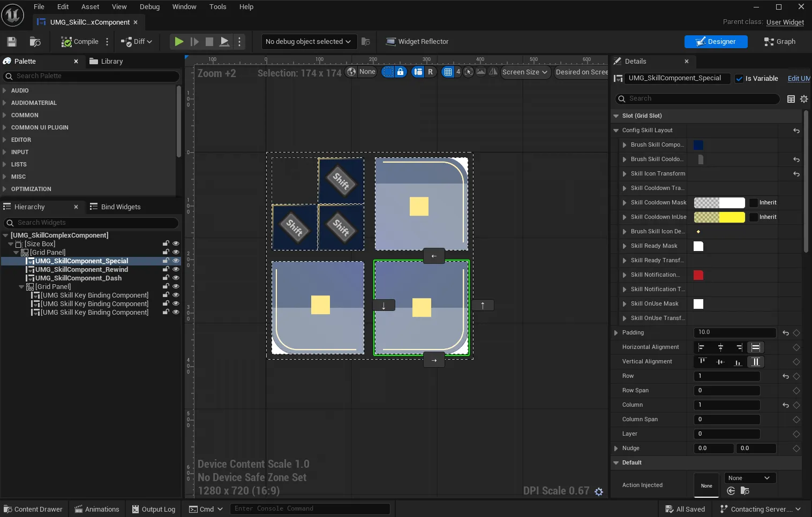Image resolution: width=812 pixels, height=517 pixels.
Task: Hide UMG_SkillComponent_Rewind with its eye toggle
Action: pyautogui.click(x=176, y=269)
